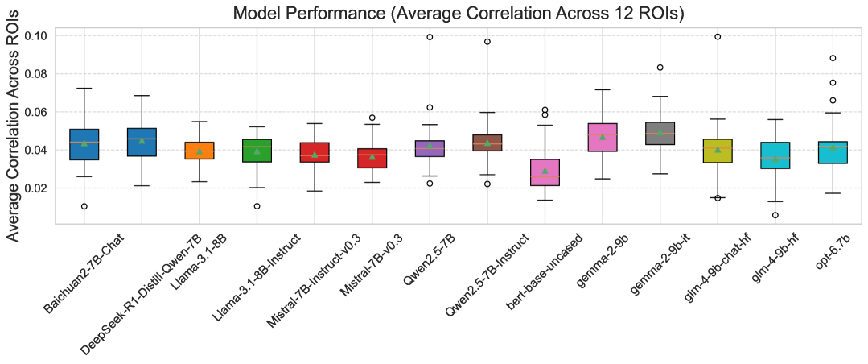Click the topmost outlier of opt-6.7b
Image resolution: width=868 pixels, height=364 pixels.
(x=833, y=58)
